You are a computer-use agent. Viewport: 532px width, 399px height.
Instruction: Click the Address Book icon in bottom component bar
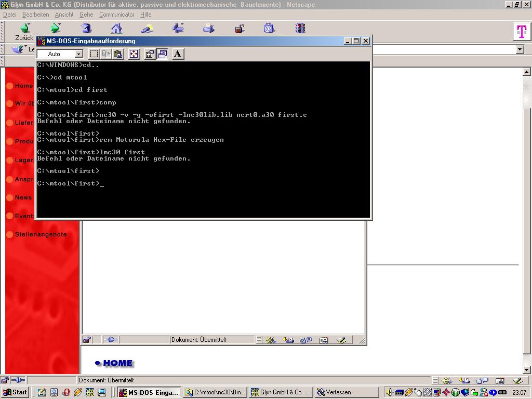coord(499,381)
